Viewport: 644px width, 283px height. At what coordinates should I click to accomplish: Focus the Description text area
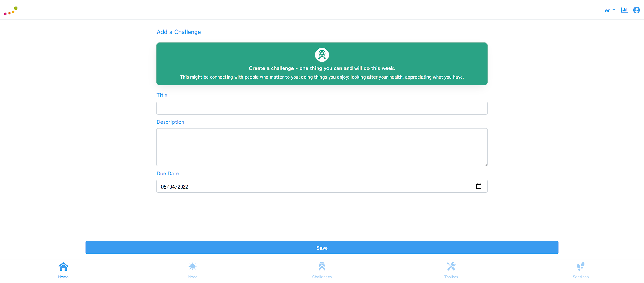[322, 147]
